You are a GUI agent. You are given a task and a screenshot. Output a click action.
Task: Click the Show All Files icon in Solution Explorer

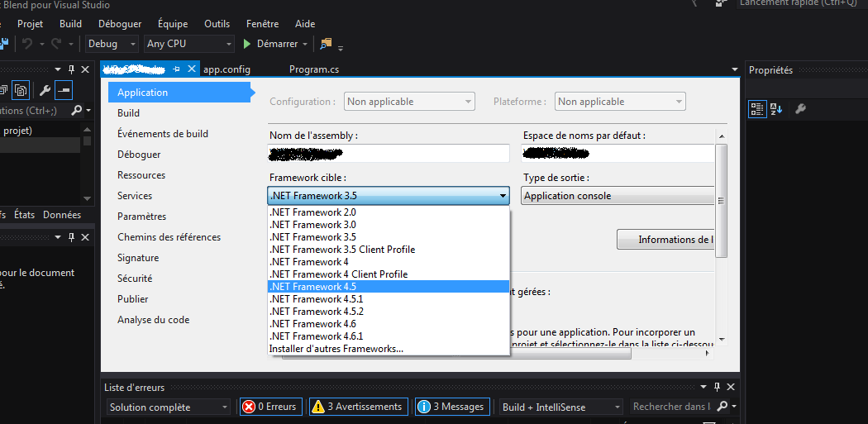click(x=21, y=89)
